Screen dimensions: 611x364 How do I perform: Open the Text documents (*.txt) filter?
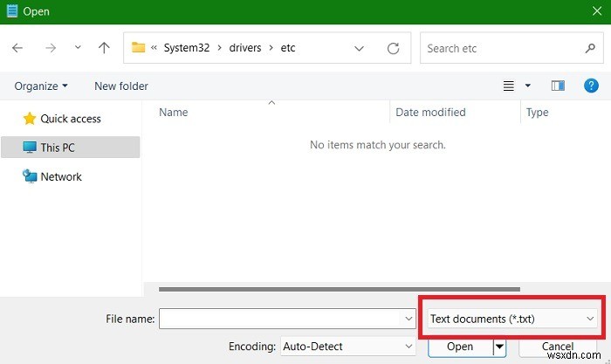[x=512, y=319]
